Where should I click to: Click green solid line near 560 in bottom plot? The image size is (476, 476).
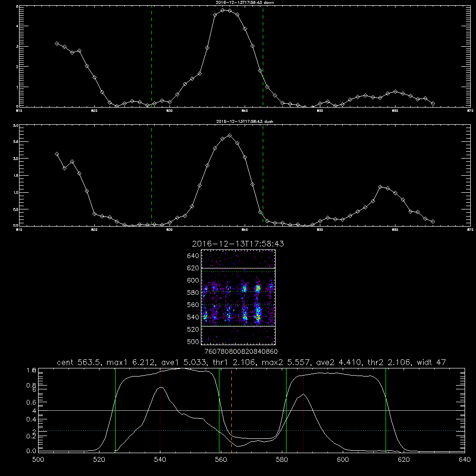[219, 411]
